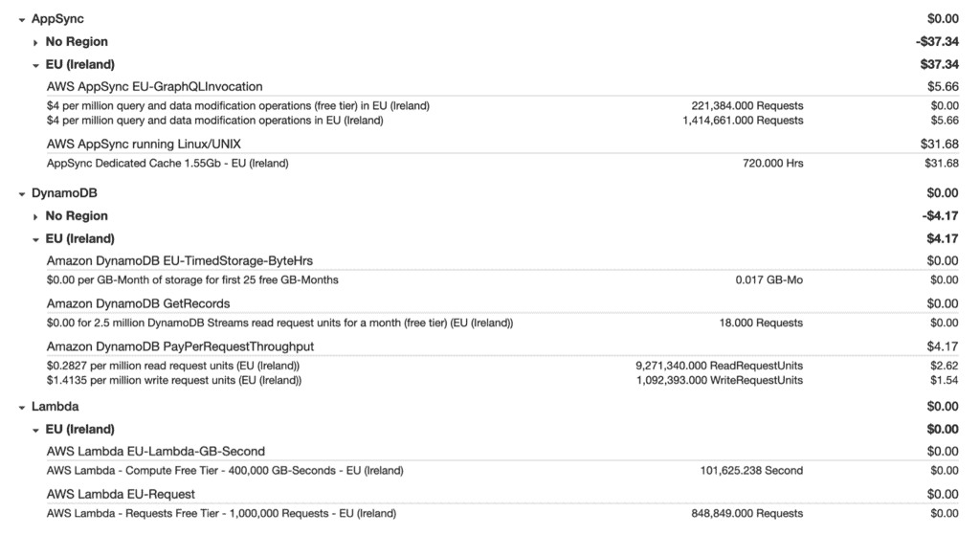Select Amazon DynamoDB PayPerRequestThroughput row

click(x=180, y=346)
